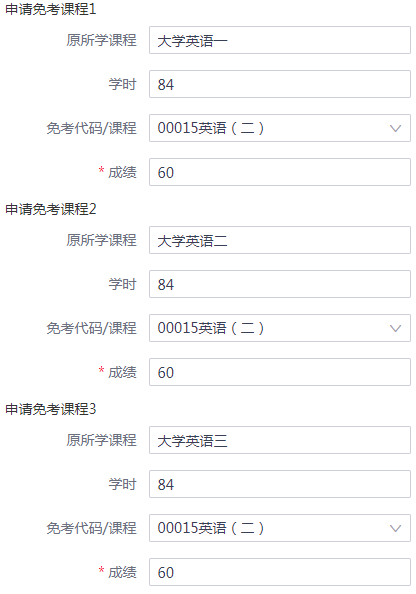Click the chevron arrow in course 2 exemption dropdown
Screen dimensions: 416x594
tap(395, 328)
